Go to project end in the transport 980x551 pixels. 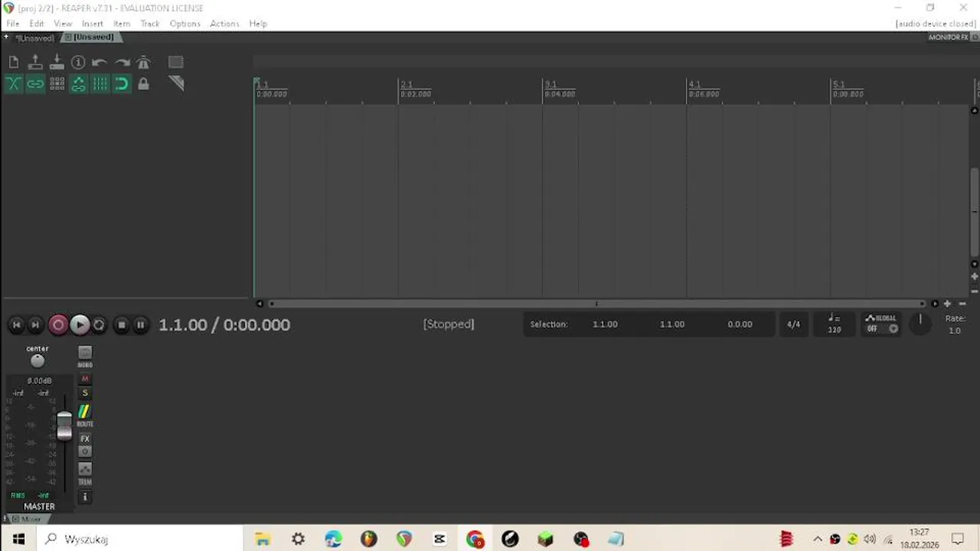(x=34, y=325)
